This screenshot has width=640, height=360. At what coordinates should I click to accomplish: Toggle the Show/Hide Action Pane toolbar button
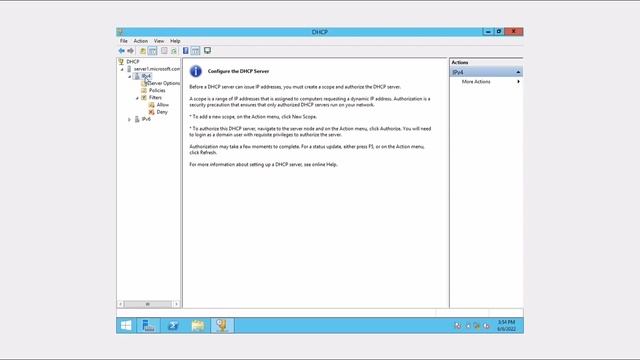click(196, 51)
